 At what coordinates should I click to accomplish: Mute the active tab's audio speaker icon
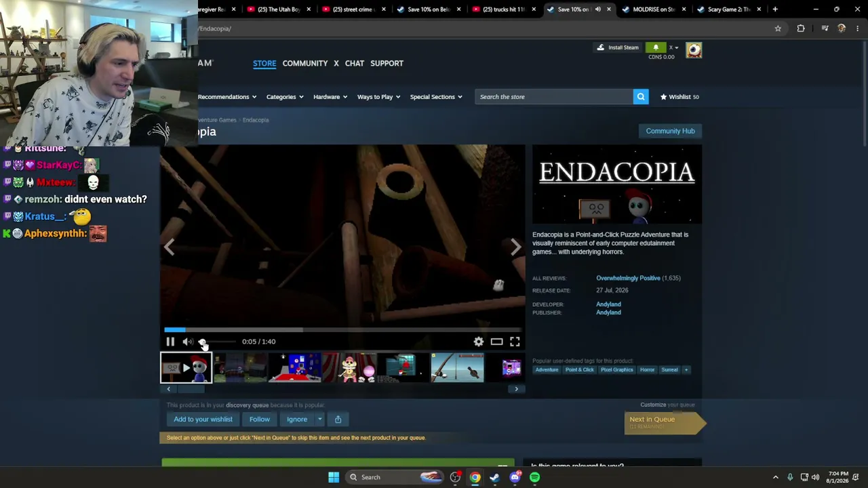point(597,9)
